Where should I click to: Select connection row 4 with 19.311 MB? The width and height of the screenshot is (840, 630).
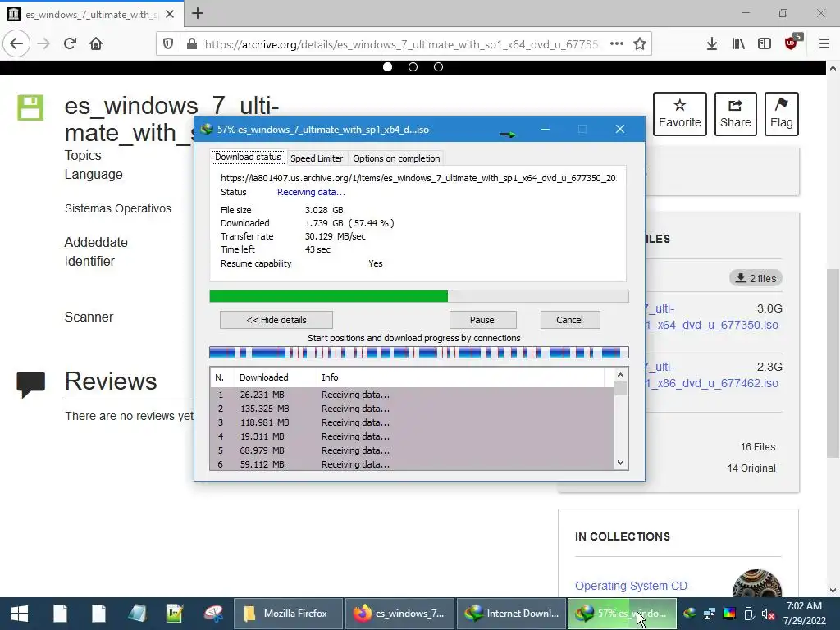tap(412, 436)
